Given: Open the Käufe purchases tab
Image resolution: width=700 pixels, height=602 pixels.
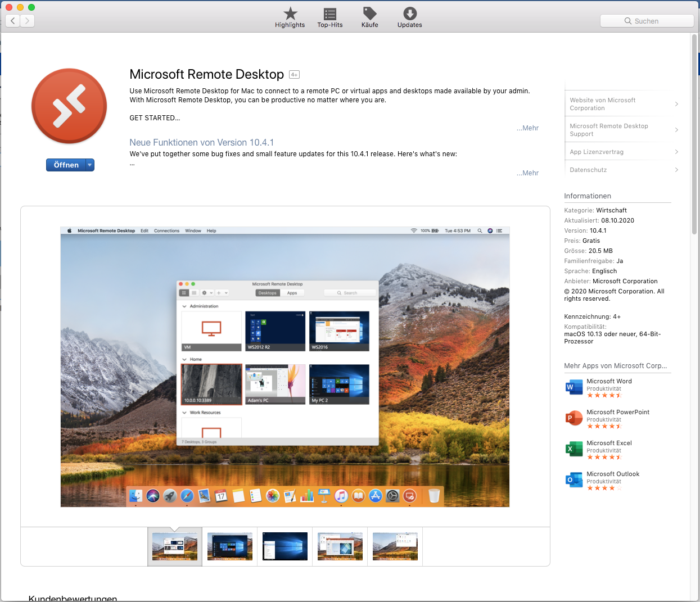Looking at the screenshot, I should pos(370,17).
